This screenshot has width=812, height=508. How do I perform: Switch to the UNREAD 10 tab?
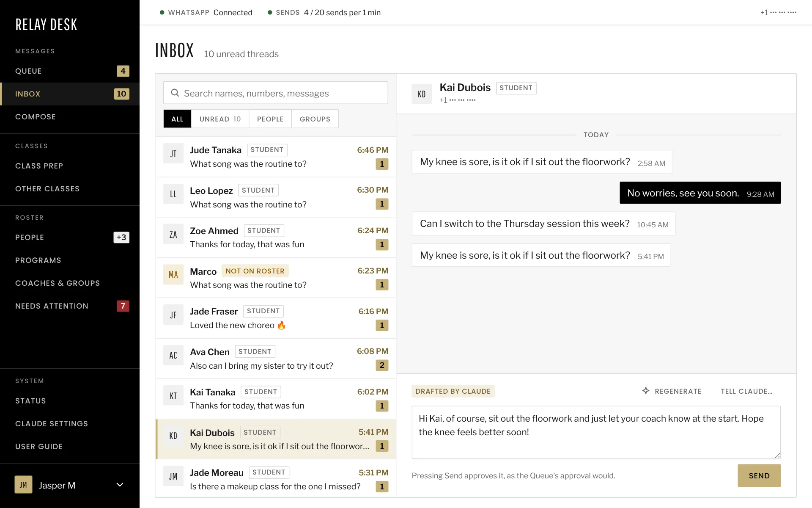(x=220, y=119)
